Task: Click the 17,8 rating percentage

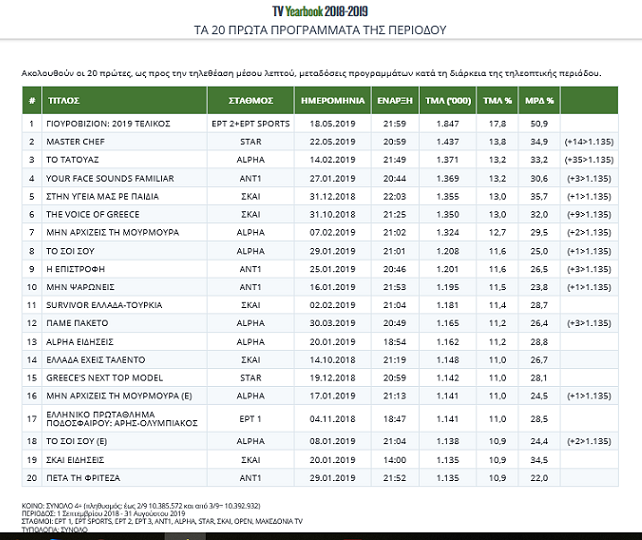Action: (x=497, y=124)
